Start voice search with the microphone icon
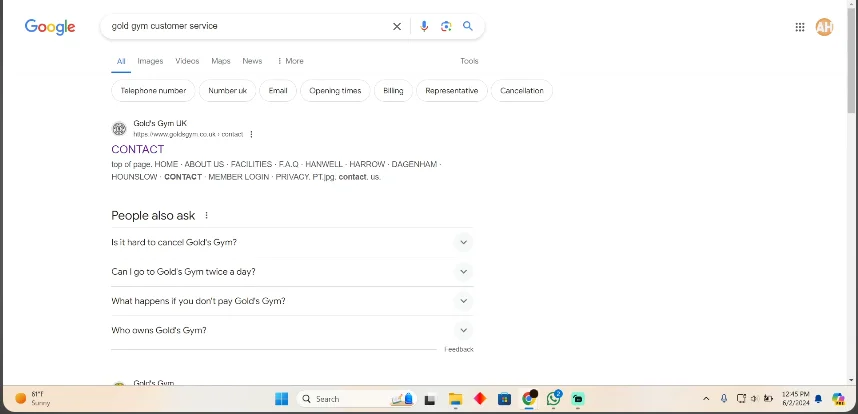858x414 pixels. pos(424,26)
